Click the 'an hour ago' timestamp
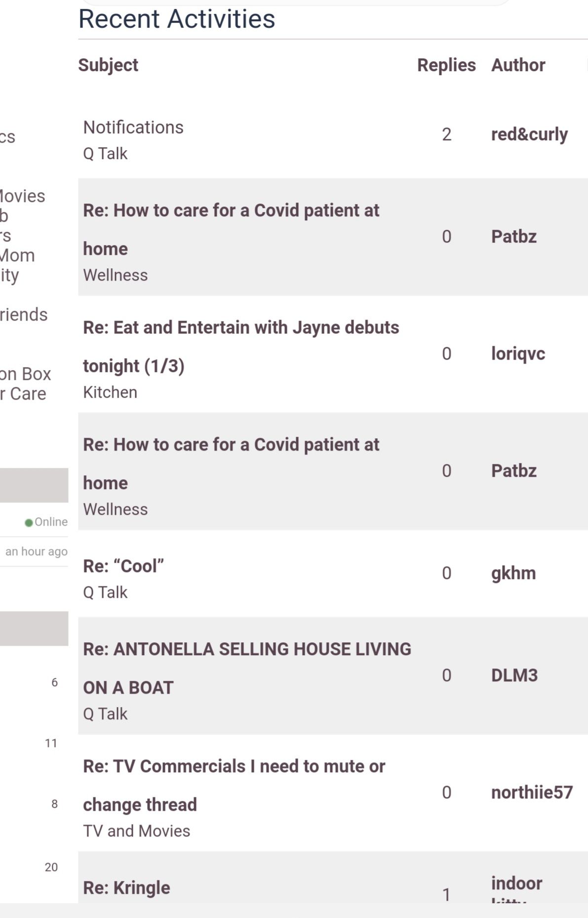588x918 pixels. 37,552
